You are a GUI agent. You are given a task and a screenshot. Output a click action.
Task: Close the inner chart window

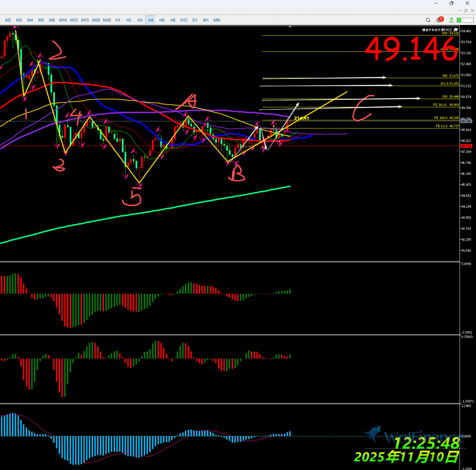472,11
